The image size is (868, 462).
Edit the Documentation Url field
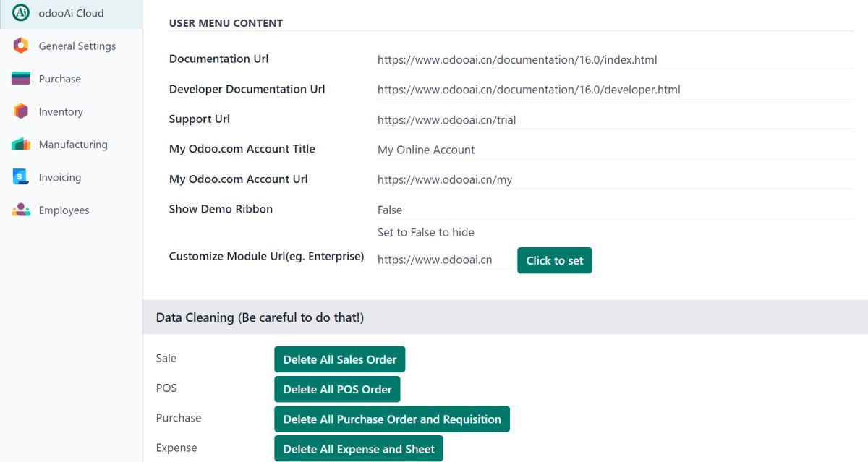614,60
